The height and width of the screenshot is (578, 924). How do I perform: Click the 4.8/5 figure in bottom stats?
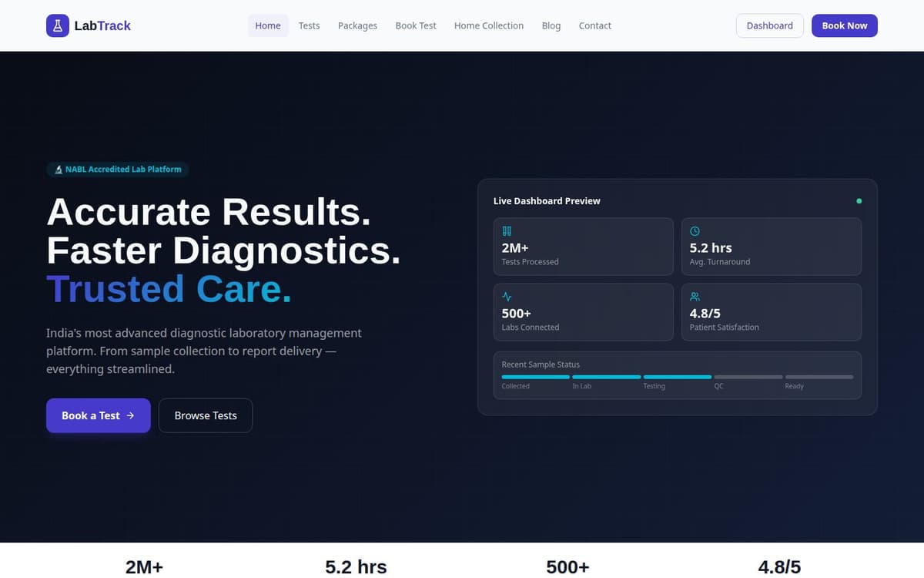pos(779,567)
